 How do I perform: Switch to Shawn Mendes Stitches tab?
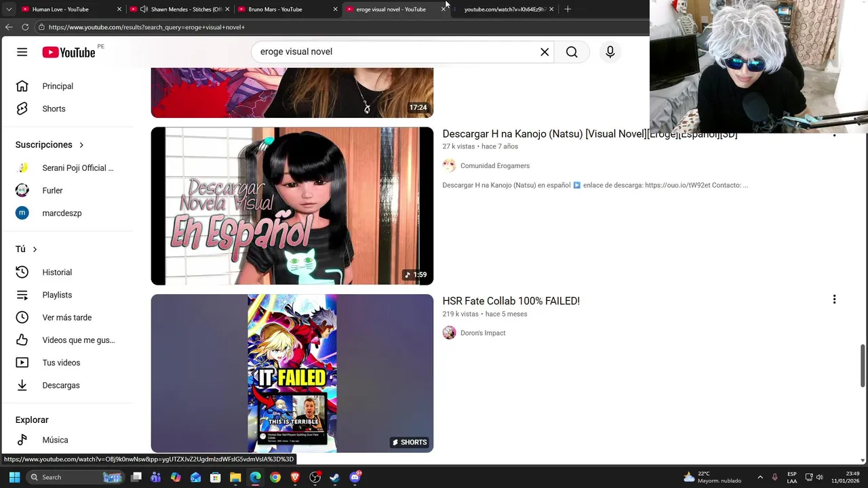pos(180,9)
